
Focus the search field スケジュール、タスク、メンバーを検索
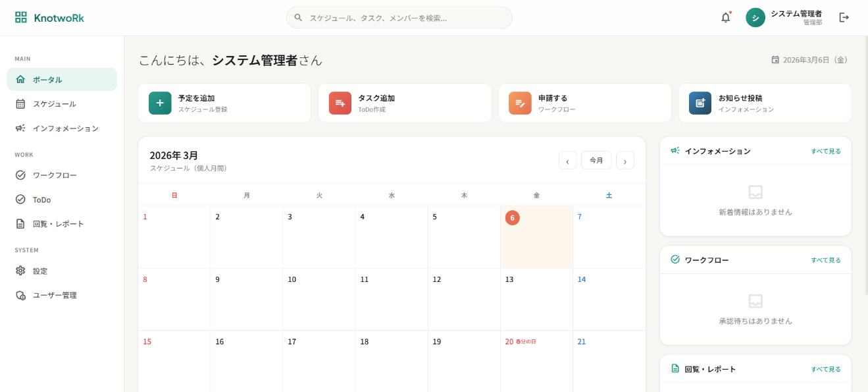point(399,18)
